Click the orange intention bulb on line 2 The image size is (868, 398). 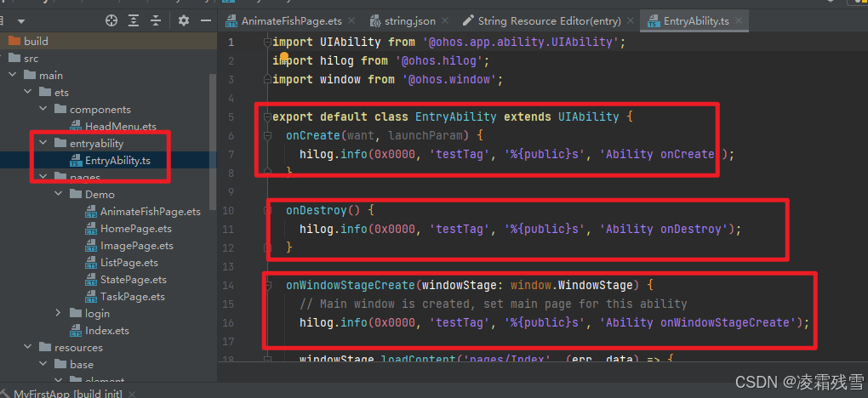(284, 57)
